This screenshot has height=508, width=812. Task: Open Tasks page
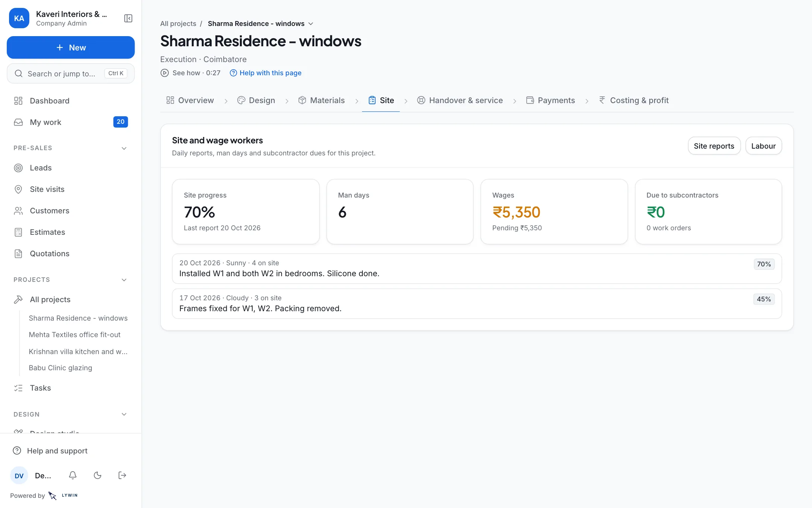[x=71, y=388]
